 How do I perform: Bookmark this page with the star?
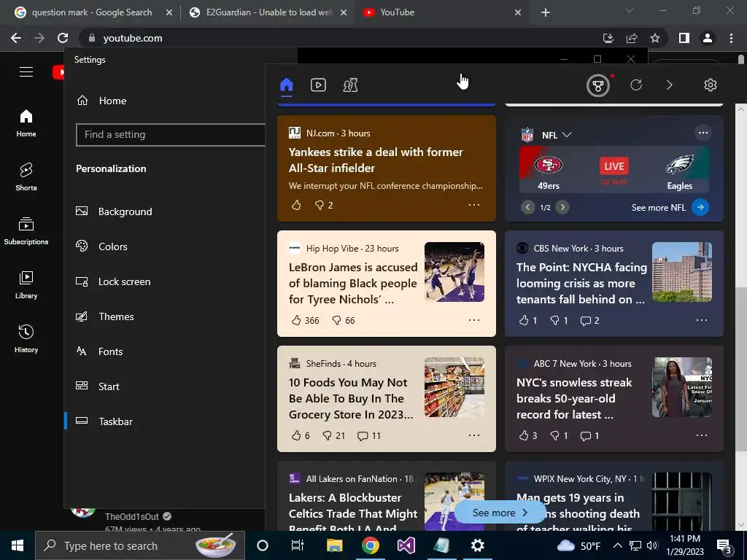click(655, 38)
